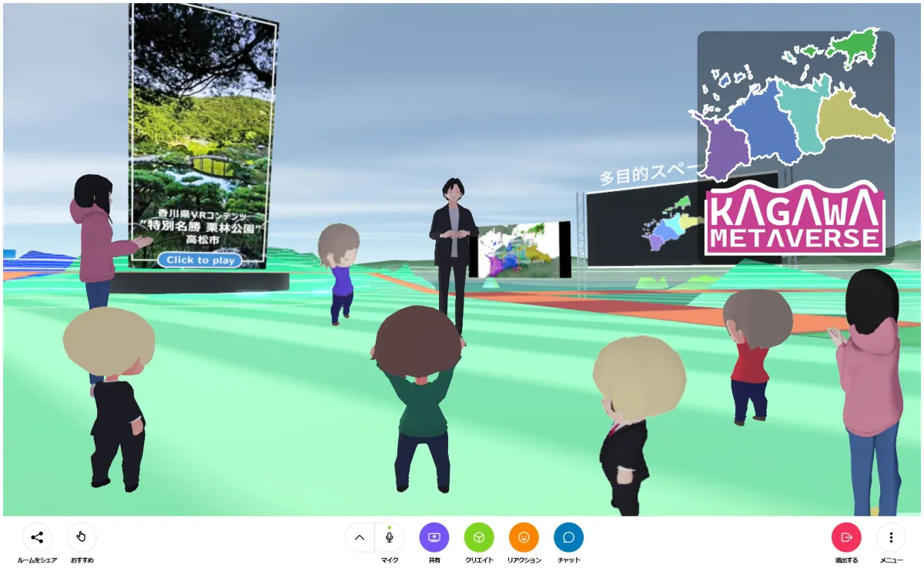Select the tall avatar in black suit

(x=454, y=247)
